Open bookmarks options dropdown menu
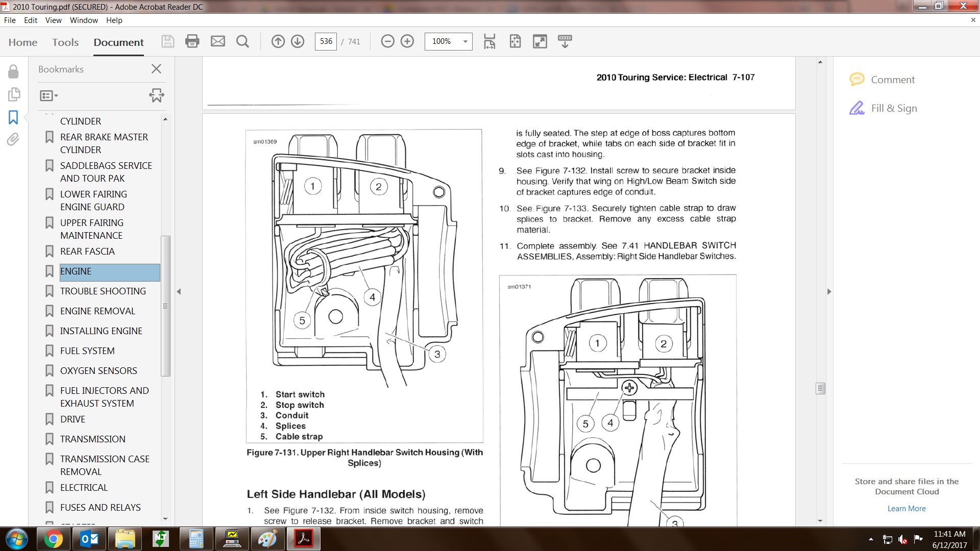 point(49,95)
